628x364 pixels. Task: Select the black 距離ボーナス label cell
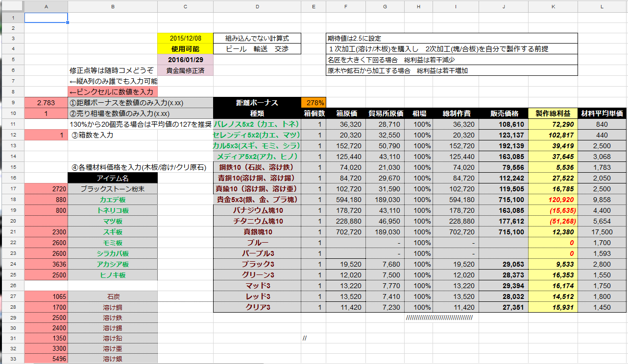click(257, 103)
